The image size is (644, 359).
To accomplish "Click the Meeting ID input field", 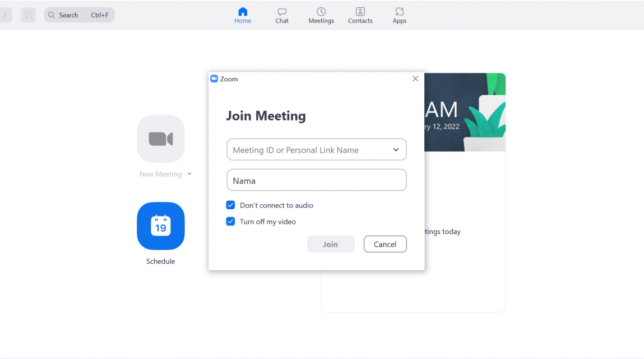I will 316,150.
